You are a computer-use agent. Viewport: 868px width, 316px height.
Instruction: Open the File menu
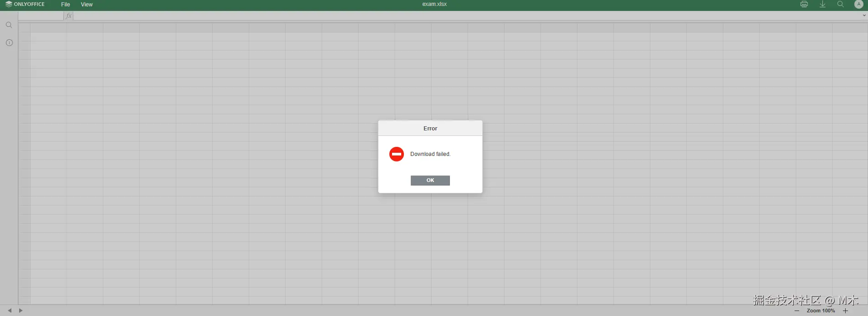pyautogui.click(x=66, y=5)
